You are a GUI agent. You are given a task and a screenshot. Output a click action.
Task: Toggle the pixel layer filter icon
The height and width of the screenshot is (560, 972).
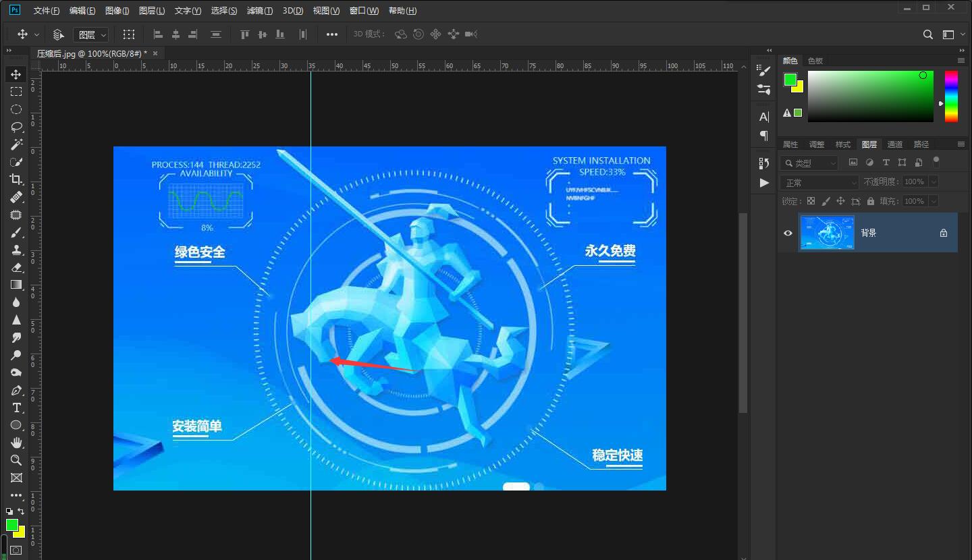click(853, 163)
